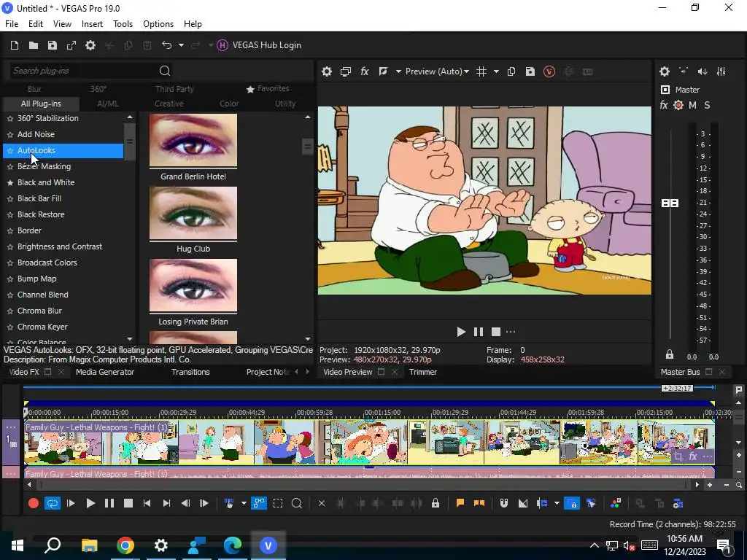The width and height of the screenshot is (747, 560).
Task: Select the Chroma Keyer plug-in
Action: pyautogui.click(x=42, y=327)
